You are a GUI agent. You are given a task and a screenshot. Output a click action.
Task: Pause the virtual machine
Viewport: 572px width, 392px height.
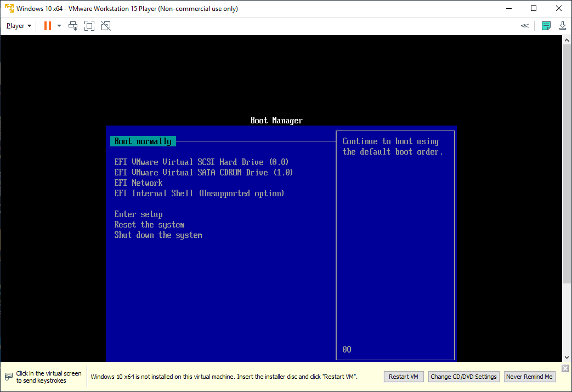pos(47,26)
